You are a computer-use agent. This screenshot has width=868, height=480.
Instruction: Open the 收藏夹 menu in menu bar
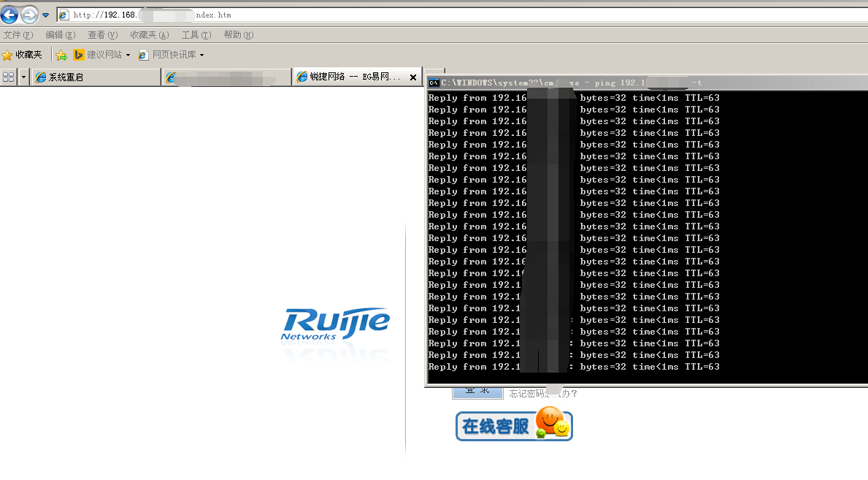click(150, 35)
